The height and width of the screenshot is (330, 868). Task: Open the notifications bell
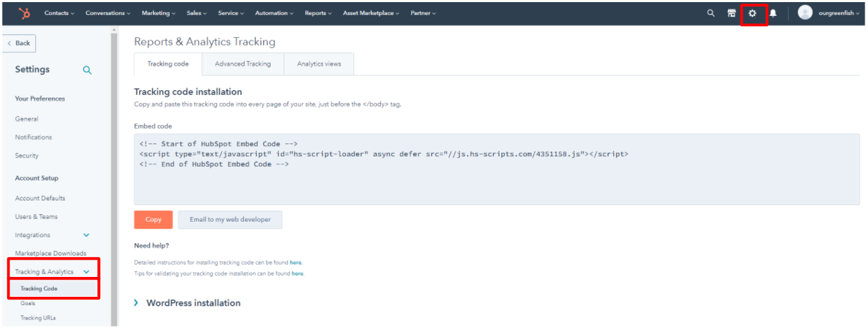coord(773,13)
